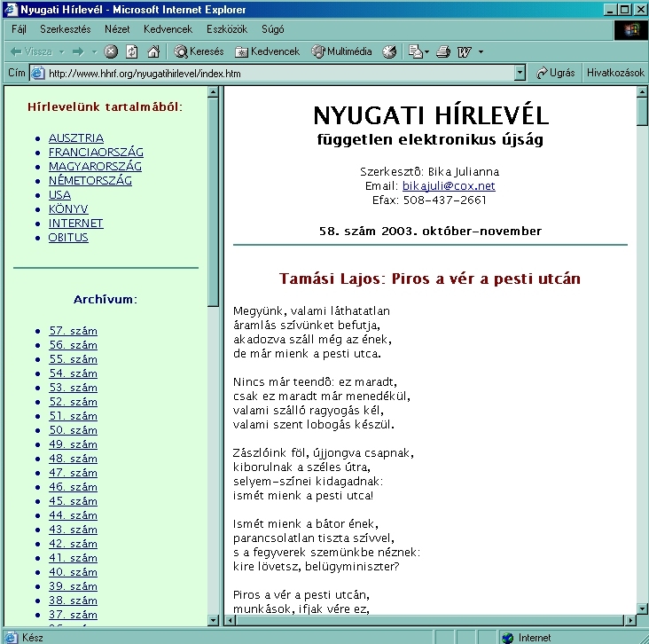Screen dimensions: 649x644
Task: Click the Refresh page icon
Action: tap(131, 51)
